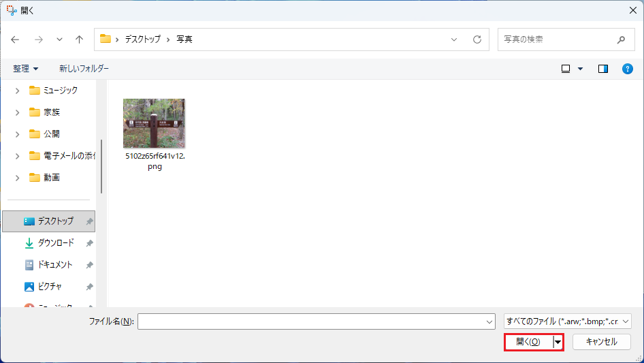Viewport: 644px width, 363px height.
Task: Open the 整理 menu
Action: point(26,69)
